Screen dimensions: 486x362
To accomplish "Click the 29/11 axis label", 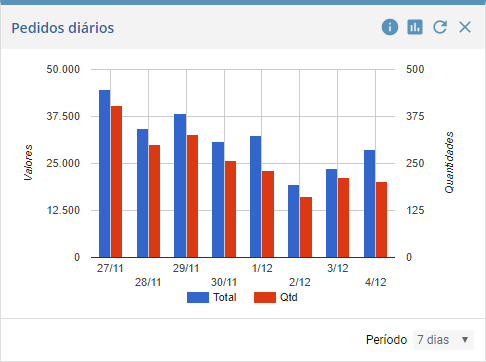I will (x=186, y=268).
